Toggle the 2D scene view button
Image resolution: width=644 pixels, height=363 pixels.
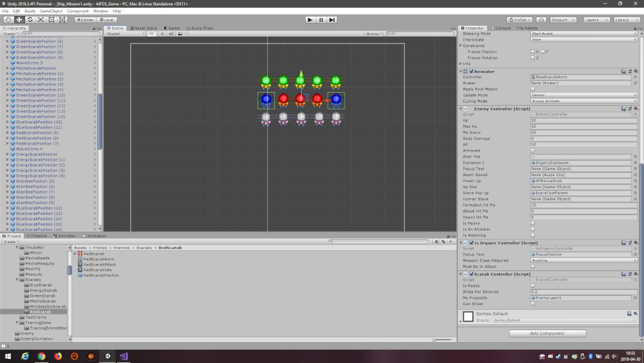click(x=151, y=33)
